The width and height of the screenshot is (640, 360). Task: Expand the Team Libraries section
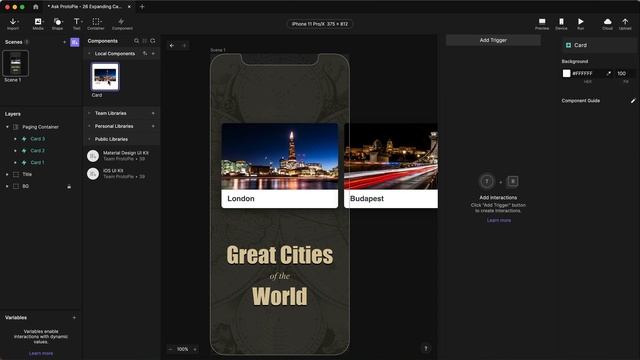(x=89, y=113)
